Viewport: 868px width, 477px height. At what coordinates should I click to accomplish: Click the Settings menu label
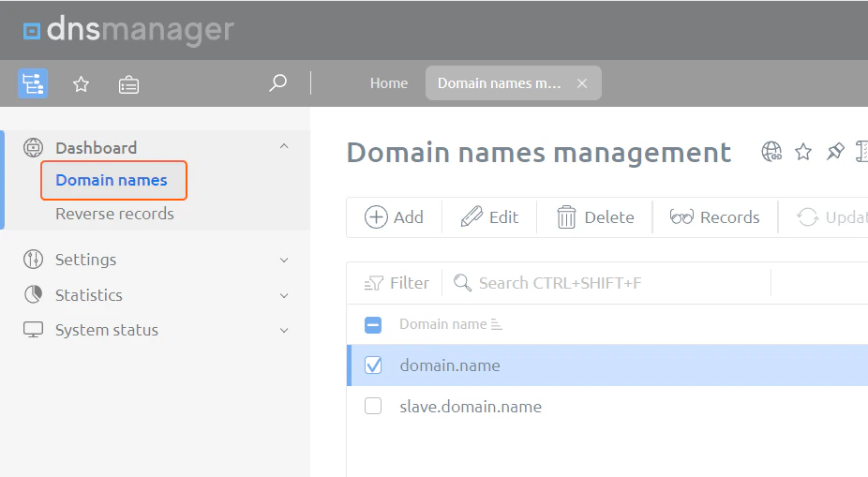[86, 260]
